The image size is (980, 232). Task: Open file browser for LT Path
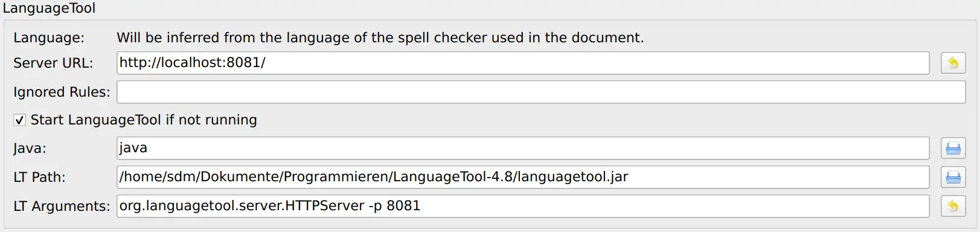(953, 177)
